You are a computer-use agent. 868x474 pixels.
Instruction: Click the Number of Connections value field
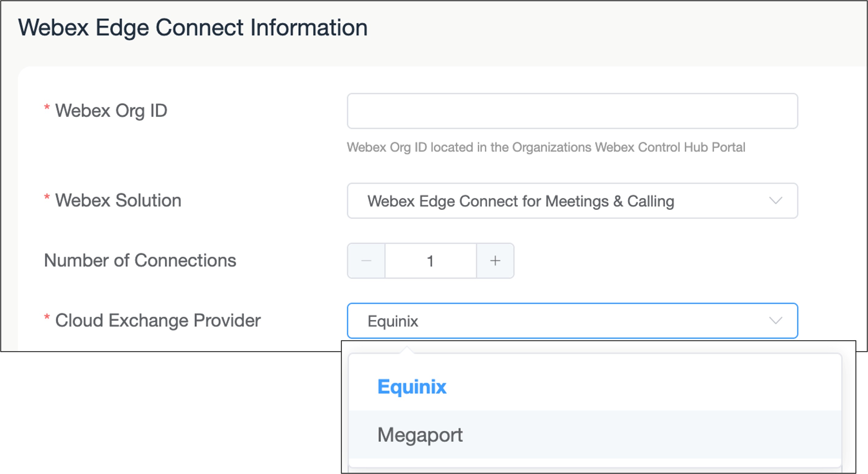pyautogui.click(x=430, y=261)
